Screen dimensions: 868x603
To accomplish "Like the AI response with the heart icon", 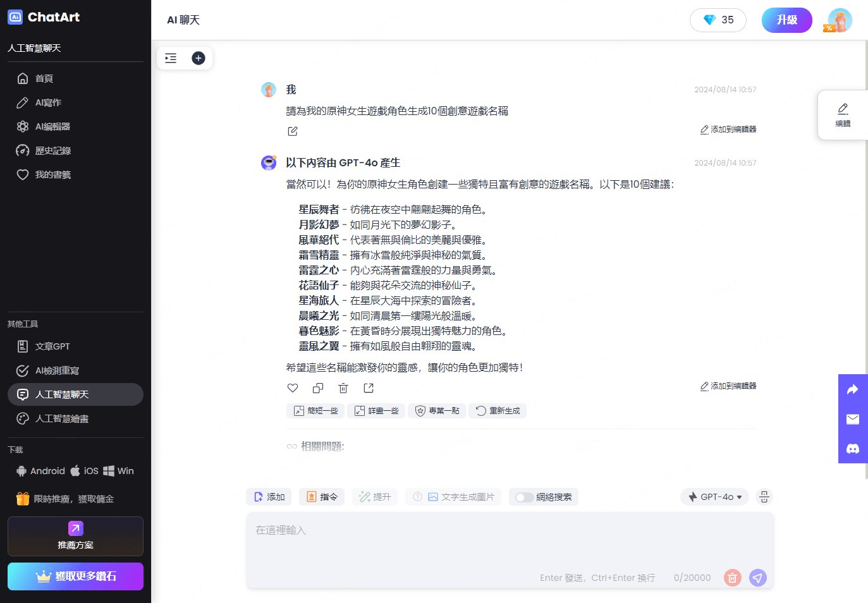I will click(x=292, y=387).
